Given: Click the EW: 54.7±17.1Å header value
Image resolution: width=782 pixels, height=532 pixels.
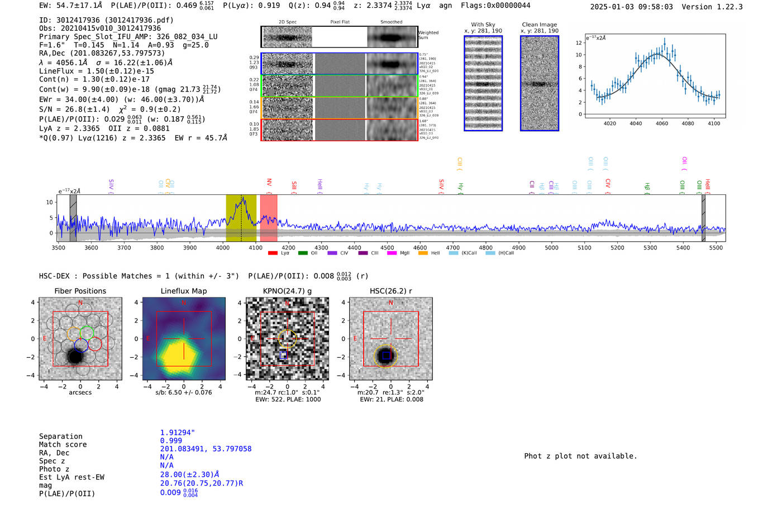Looking at the screenshot, I should coord(70,6).
